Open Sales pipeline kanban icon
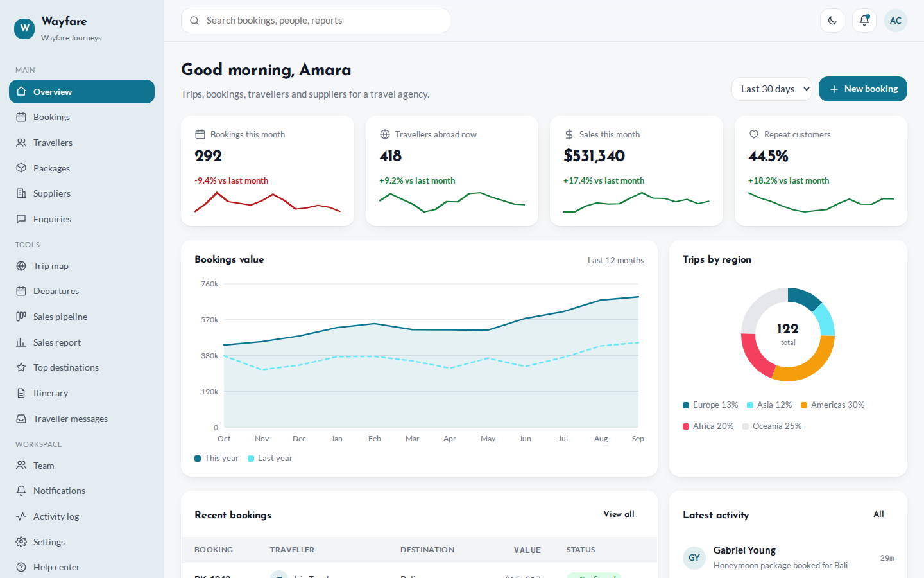The image size is (924, 578). click(21, 317)
